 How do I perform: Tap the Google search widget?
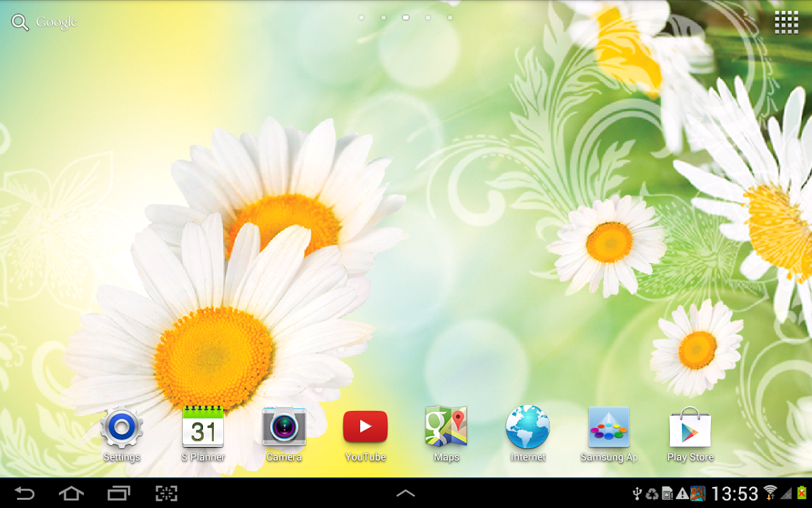(x=45, y=22)
